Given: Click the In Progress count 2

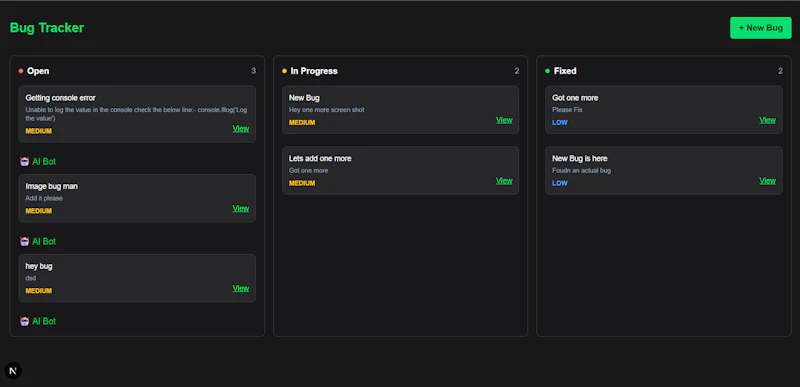Looking at the screenshot, I should (x=517, y=71).
